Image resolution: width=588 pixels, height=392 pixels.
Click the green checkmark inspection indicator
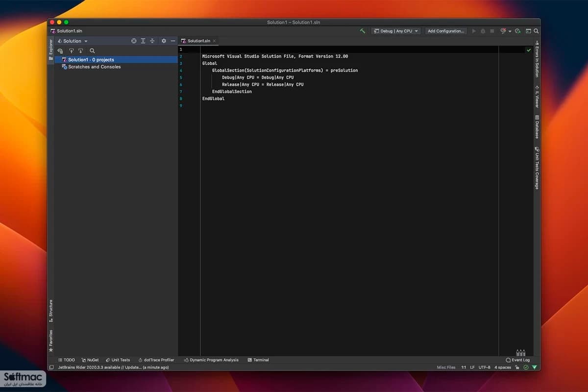click(x=529, y=50)
